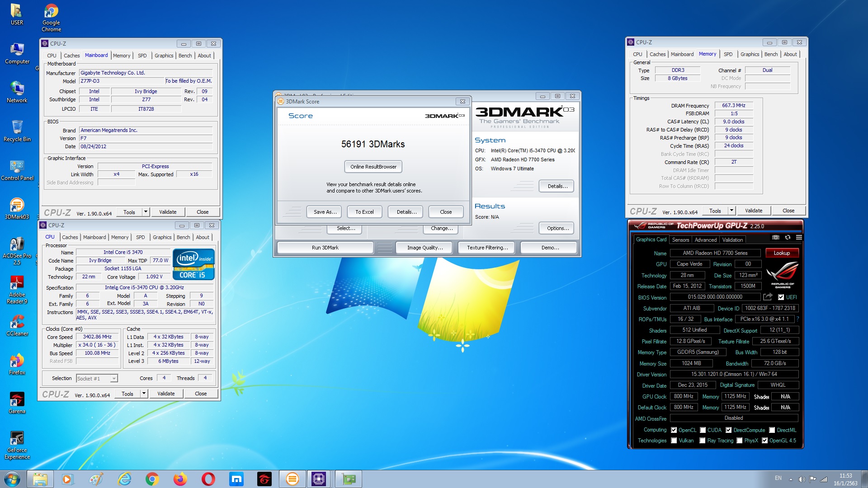
Task: Open Texture Filtering... settings in 3DMark
Action: tap(487, 248)
